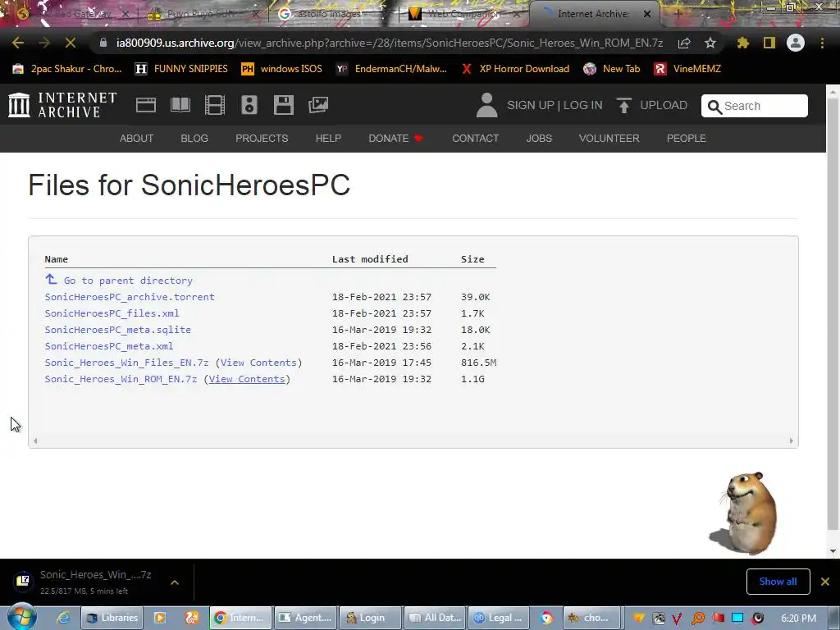The width and height of the screenshot is (840, 630).
Task: Open the Images icon in the archive nav
Action: (318, 105)
